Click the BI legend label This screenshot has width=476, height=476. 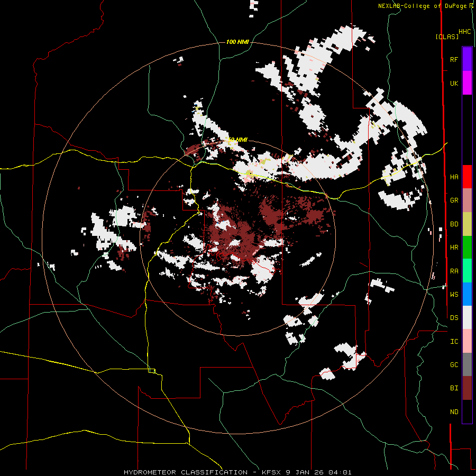click(x=454, y=388)
